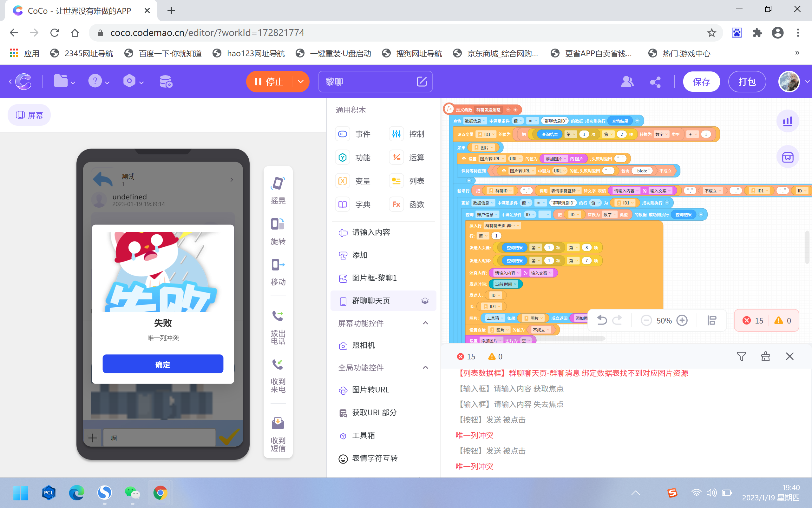812x508 pixels.
Task: Open the Windows Start menu
Action: point(21,493)
